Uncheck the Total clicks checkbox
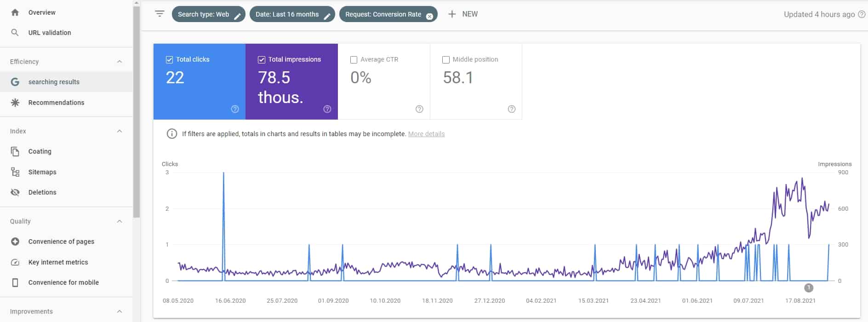868x322 pixels. pos(169,59)
